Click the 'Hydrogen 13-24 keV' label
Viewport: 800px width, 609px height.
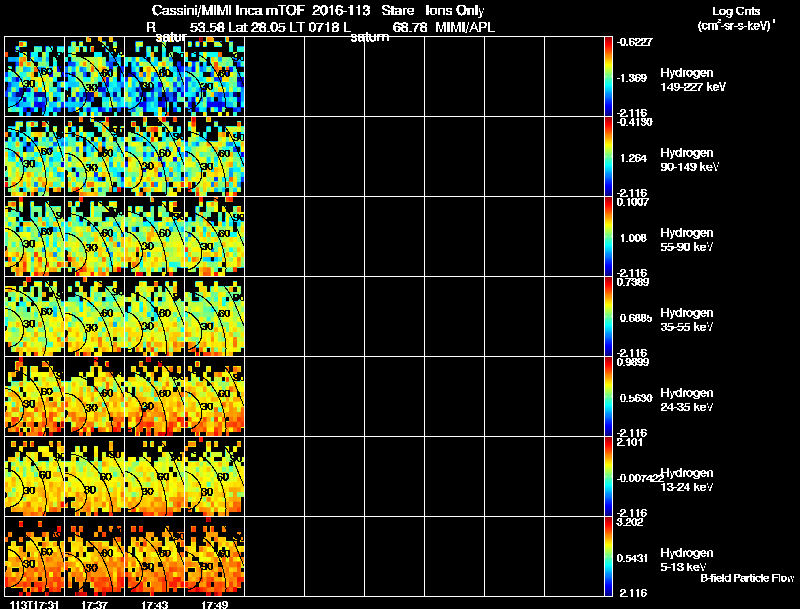click(x=687, y=480)
